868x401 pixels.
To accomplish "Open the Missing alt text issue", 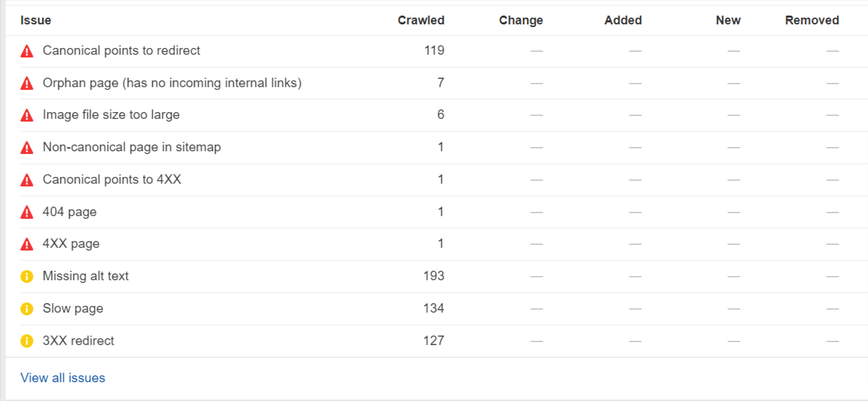I will [86, 276].
